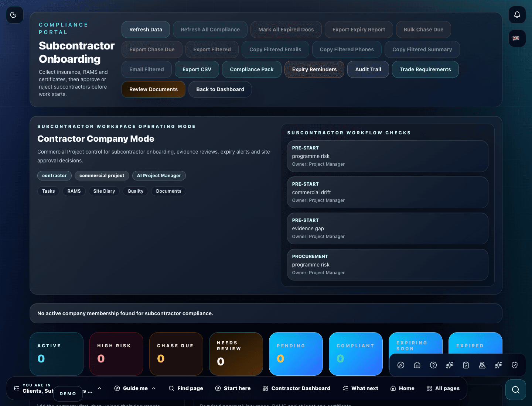The height and width of the screenshot is (406, 532).
Task: Filter by the Active stat card
Action: tap(57, 354)
